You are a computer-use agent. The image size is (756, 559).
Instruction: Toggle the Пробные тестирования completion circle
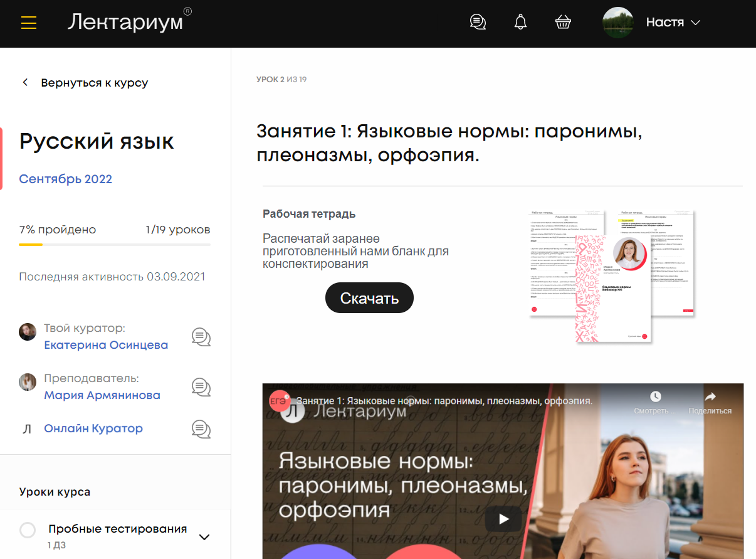coord(28,530)
